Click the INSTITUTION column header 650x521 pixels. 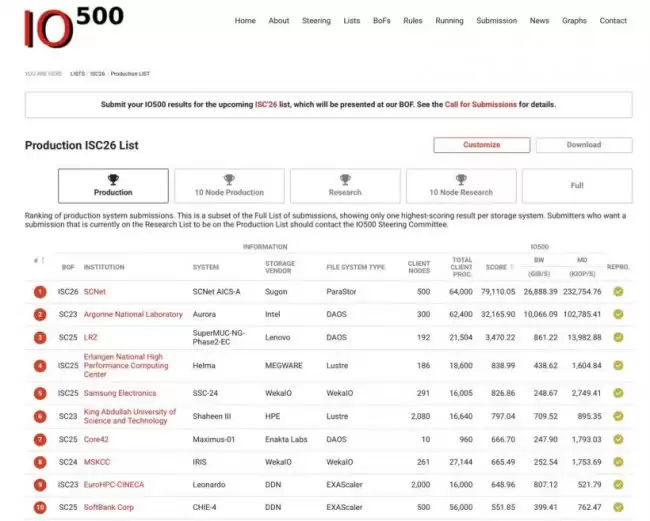(104, 267)
